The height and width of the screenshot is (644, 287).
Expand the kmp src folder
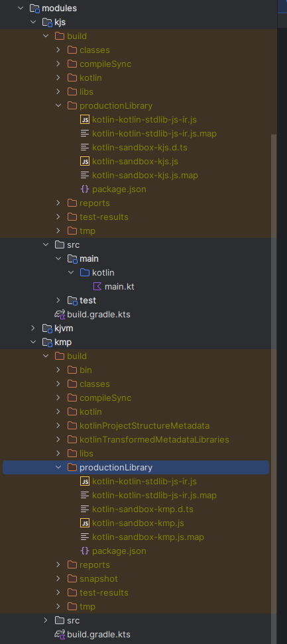tap(46, 621)
